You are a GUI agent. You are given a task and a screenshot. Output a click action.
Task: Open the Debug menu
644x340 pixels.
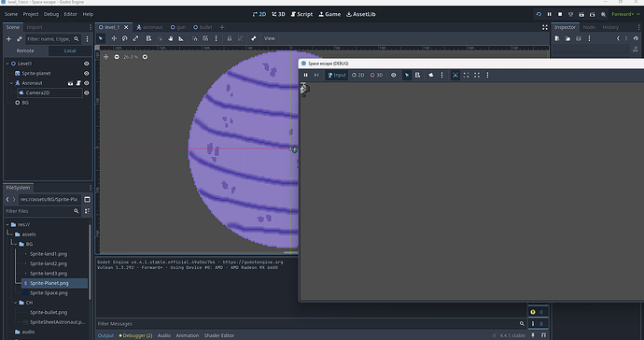click(51, 14)
